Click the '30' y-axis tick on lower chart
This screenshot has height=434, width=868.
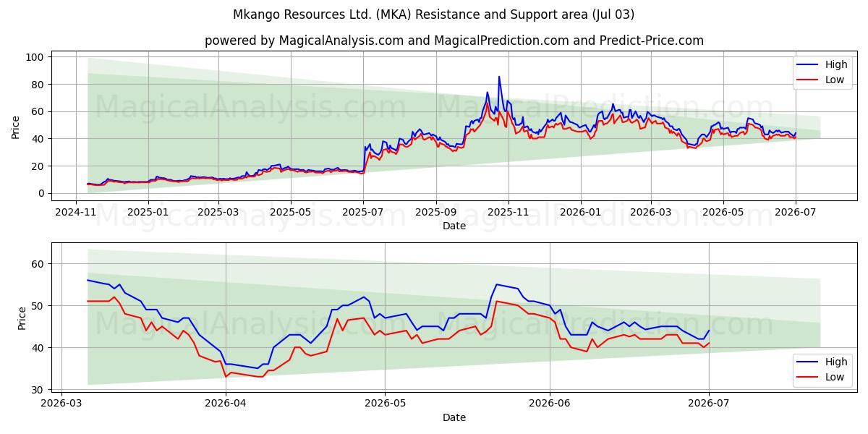(x=38, y=390)
